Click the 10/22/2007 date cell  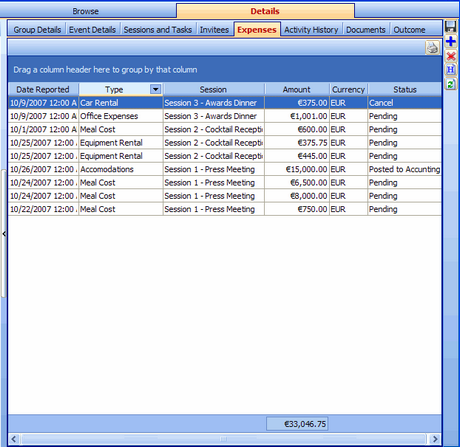43,209
